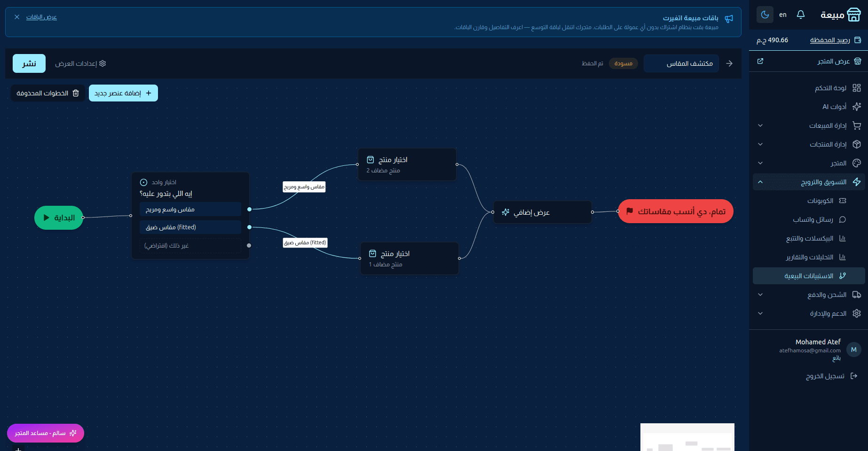
Task: Open عرض الباقات link in banner
Action: coord(41,17)
